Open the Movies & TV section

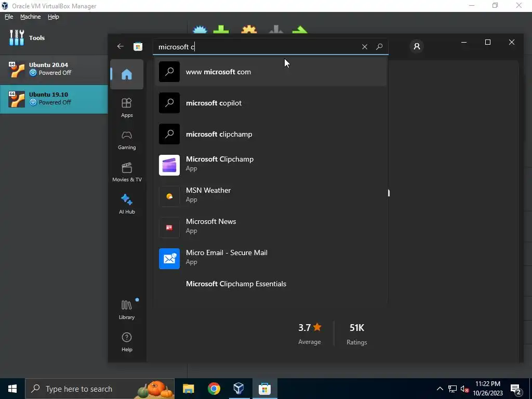(x=127, y=172)
